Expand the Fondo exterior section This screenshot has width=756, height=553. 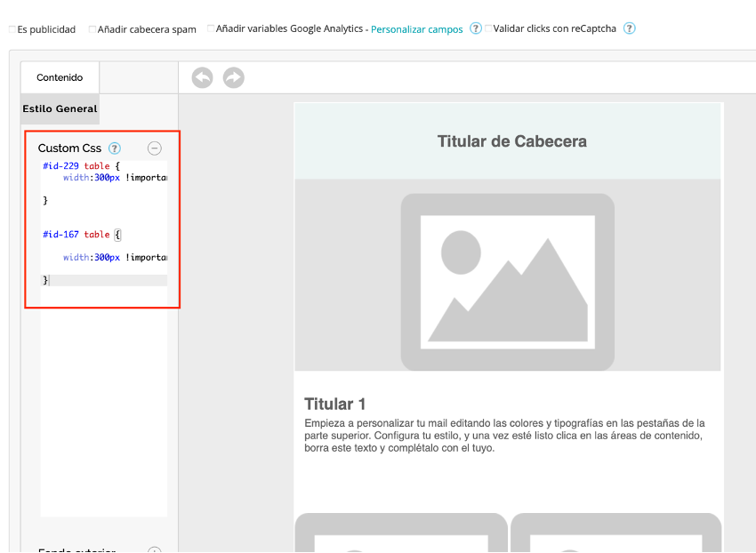155,550
